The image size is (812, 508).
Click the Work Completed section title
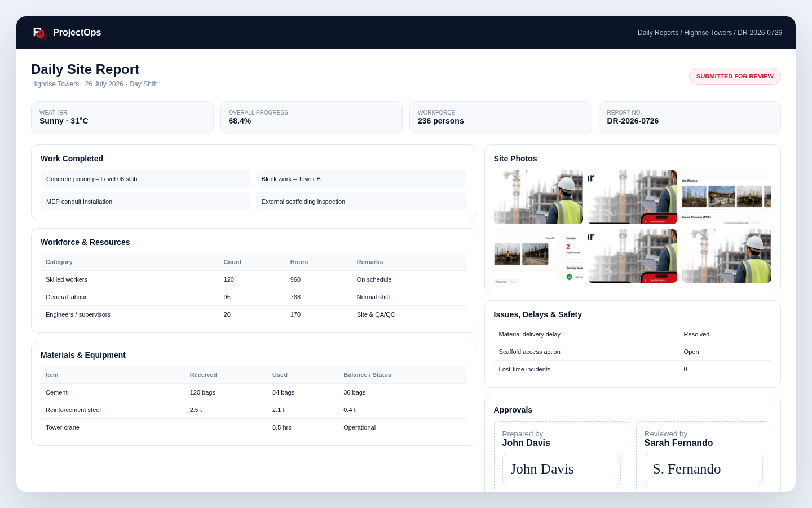click(72, 159)
